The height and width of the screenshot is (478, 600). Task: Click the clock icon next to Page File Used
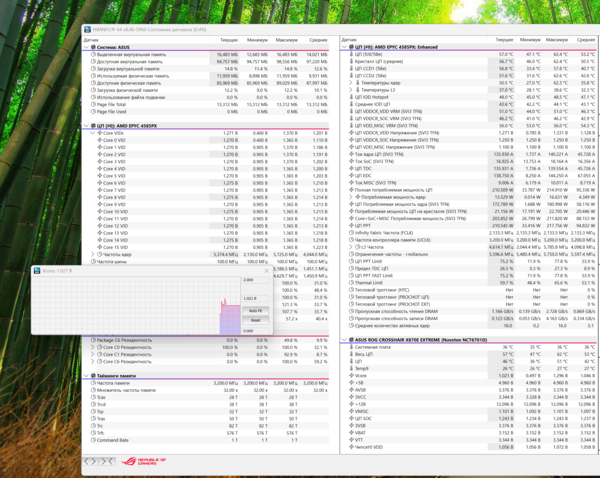tap(93, 112)
